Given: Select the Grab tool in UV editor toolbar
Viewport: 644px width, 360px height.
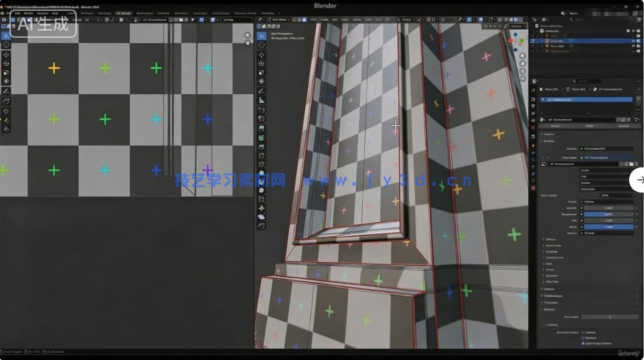Looking at the screenshot, I should click(6, 111).
